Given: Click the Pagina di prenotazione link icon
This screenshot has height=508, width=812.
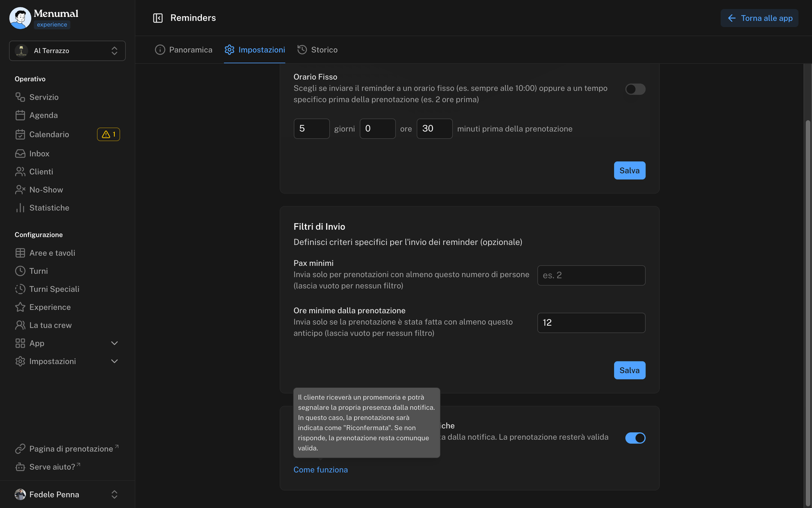Looking at the screenshot, I should [20, 449].
